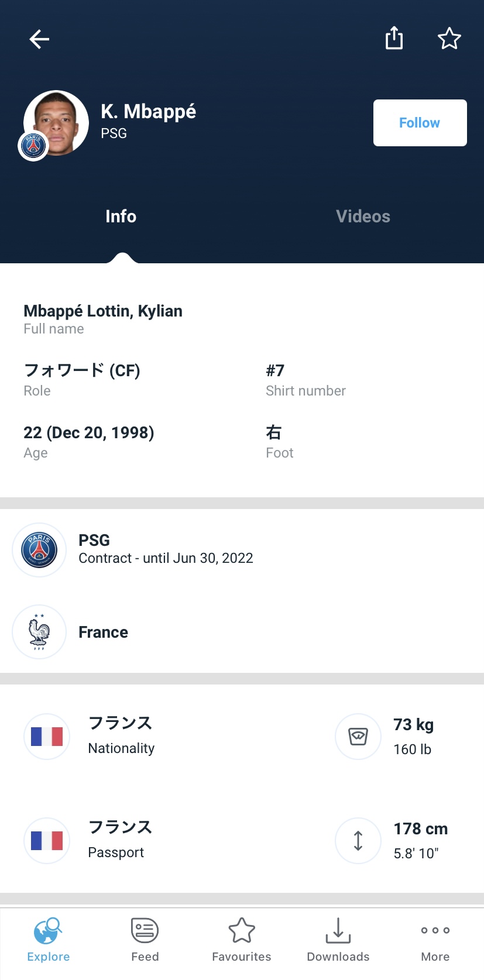The width and height of the screenshot is (484, 980).
Task: Tap the France national team rooster logo
Action: click(39, 632)
